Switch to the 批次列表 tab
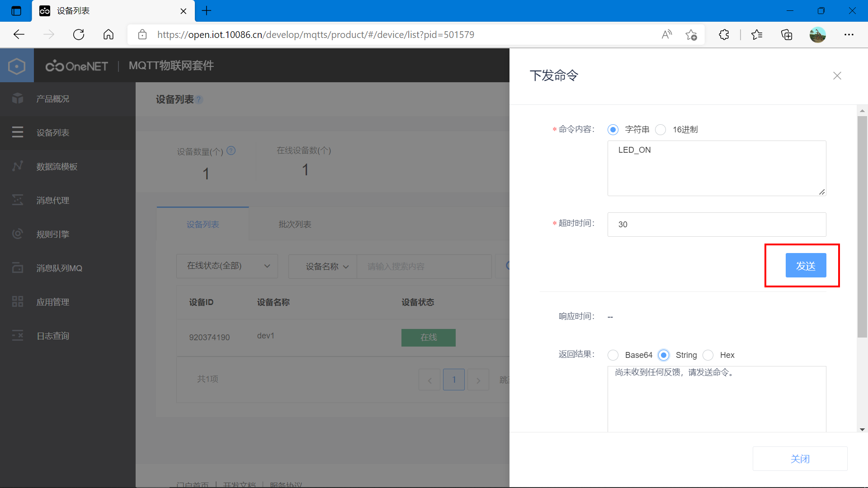This screenshot has height=488, width=868. 295,224
